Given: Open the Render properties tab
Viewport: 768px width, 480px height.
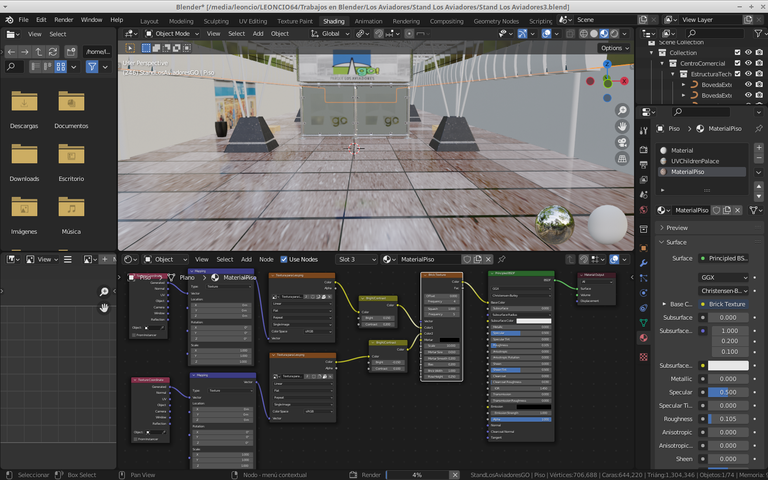Looking at the screenshot, I should pyautogui.click(x=644, y=149).
